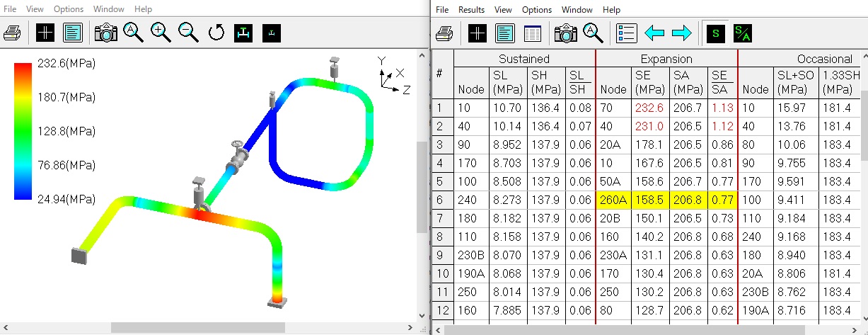868x335 pixels.
Task: Click the 128.8(MPa) legend label
Action: coord(66,131)
